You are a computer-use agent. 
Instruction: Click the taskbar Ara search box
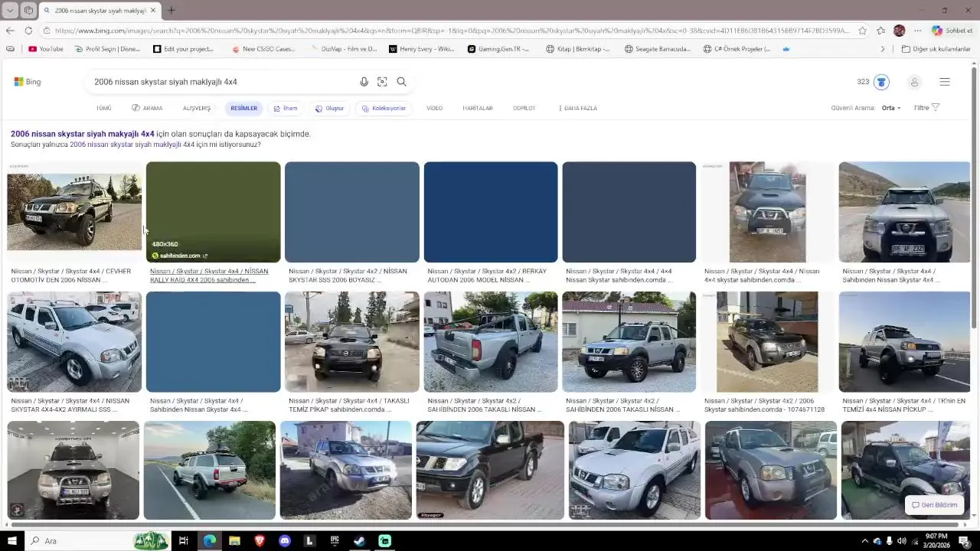click(98, 541)
